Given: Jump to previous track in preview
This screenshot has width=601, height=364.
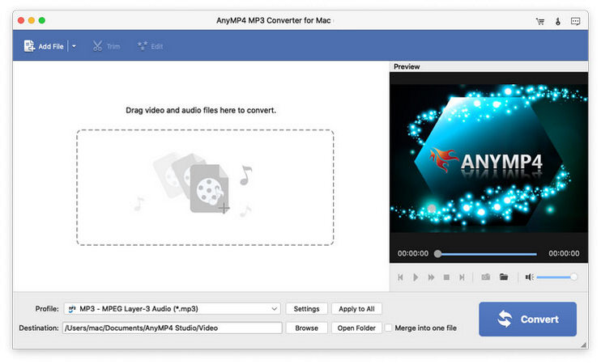Looking at the screenshot, I should click(x=401, y=277).
